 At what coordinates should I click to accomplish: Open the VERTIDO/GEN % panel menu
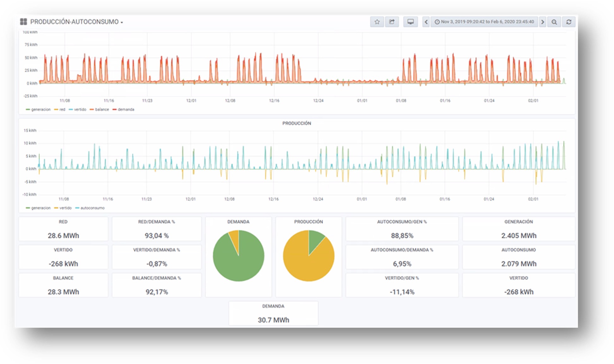402,278
